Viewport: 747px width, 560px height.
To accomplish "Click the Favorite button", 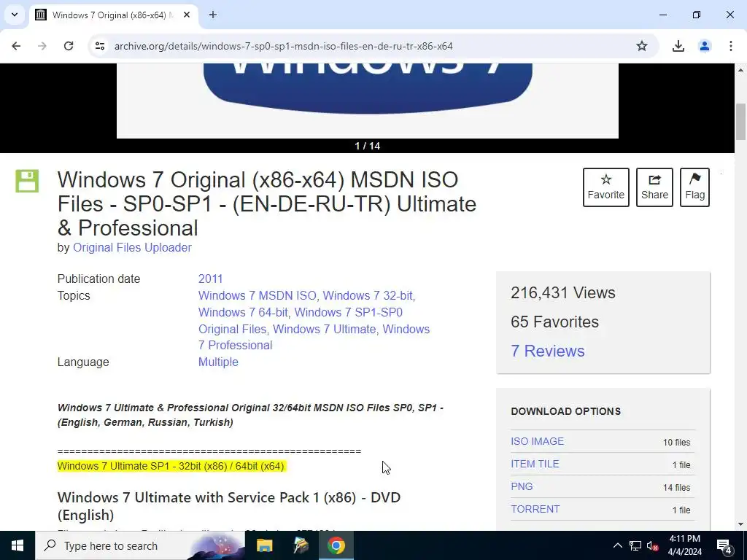I will tap(606, 187).
